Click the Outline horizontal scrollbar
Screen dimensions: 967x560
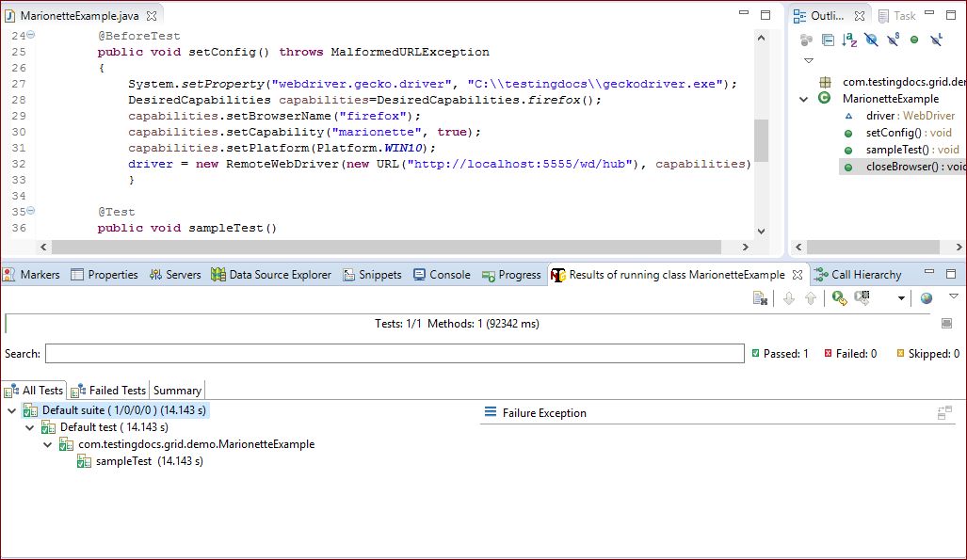click(x=873, y=247)
